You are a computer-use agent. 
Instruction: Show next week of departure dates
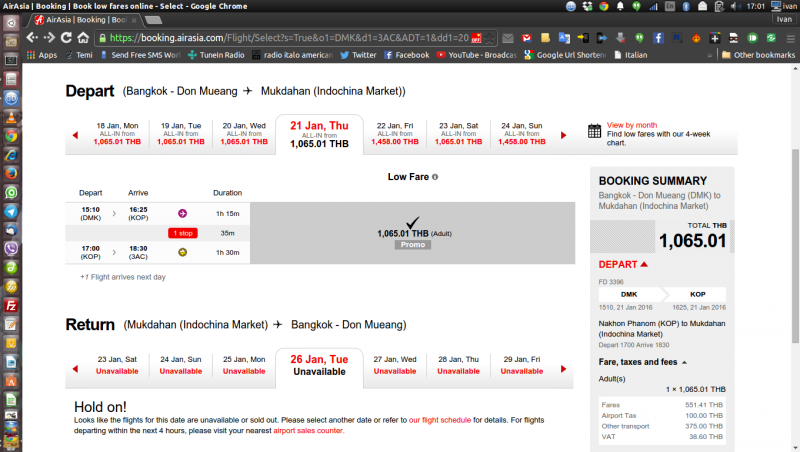(x=563, y=135)
